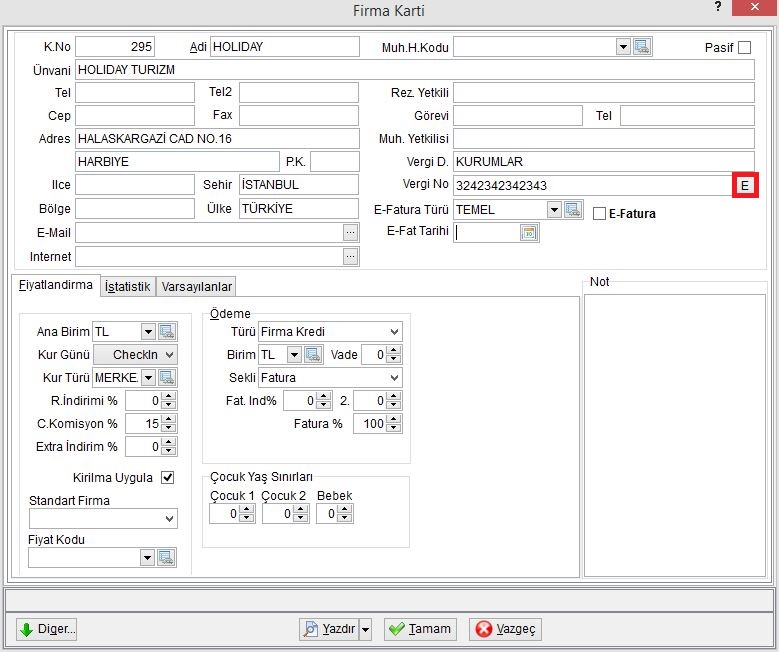Click the Not text area
This screenshot has height=652, width=779.
coord(675,435)
